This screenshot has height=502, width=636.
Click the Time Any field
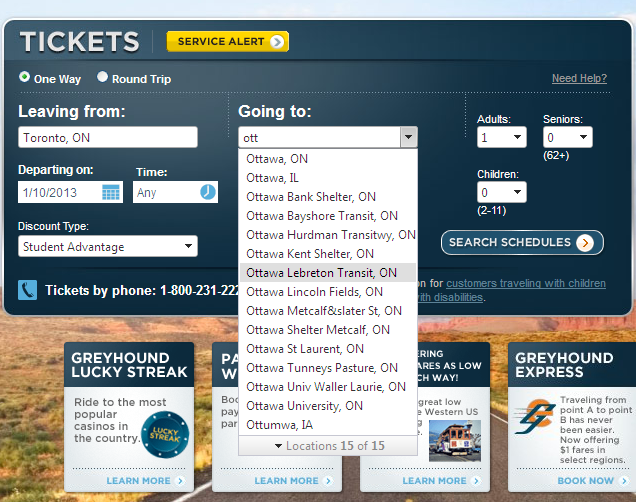click(175, 192)
